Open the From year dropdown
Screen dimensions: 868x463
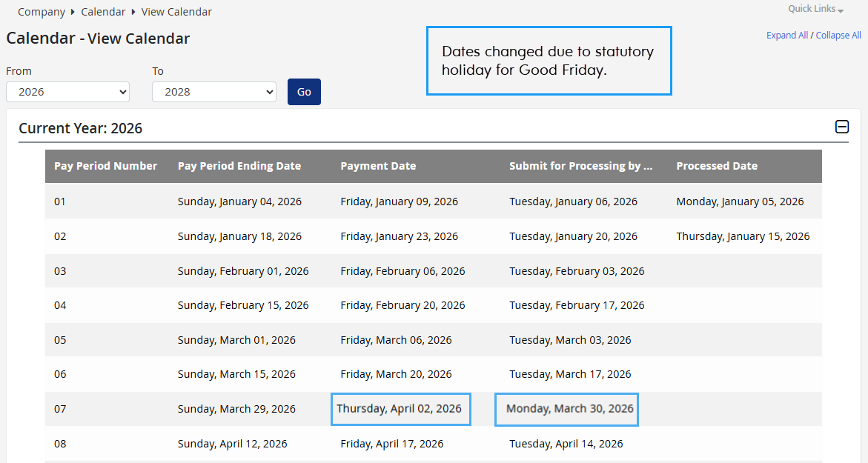pos(67,92)
